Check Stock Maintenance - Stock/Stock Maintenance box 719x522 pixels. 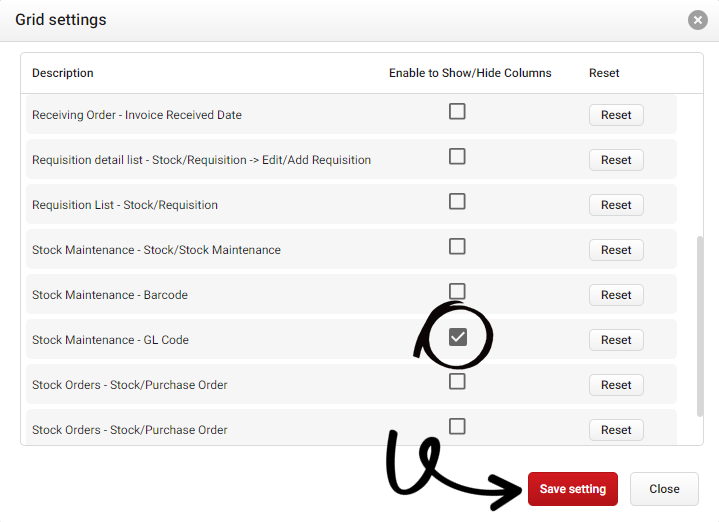[457, 246]
